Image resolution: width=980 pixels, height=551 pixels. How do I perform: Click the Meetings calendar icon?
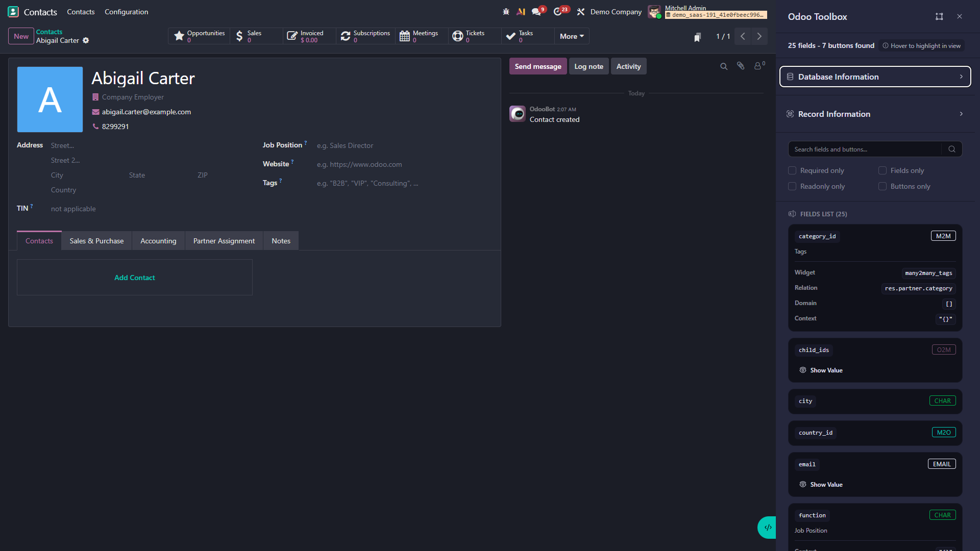[405, 36]
